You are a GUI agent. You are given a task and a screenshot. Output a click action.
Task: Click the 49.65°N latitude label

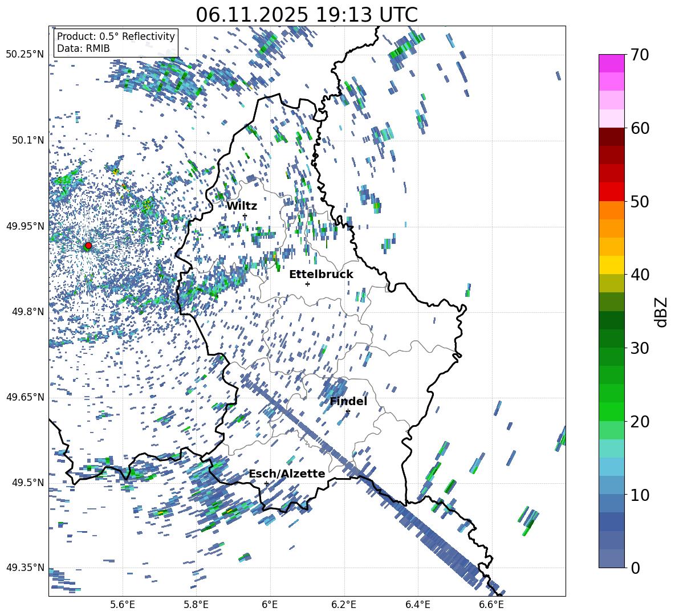click(x=25, y=397)
